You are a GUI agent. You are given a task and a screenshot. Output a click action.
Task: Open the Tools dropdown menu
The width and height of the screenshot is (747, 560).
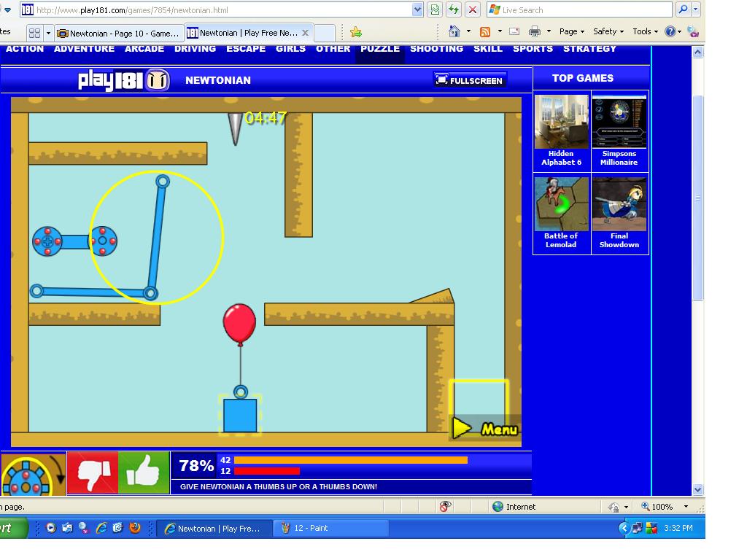645,31
